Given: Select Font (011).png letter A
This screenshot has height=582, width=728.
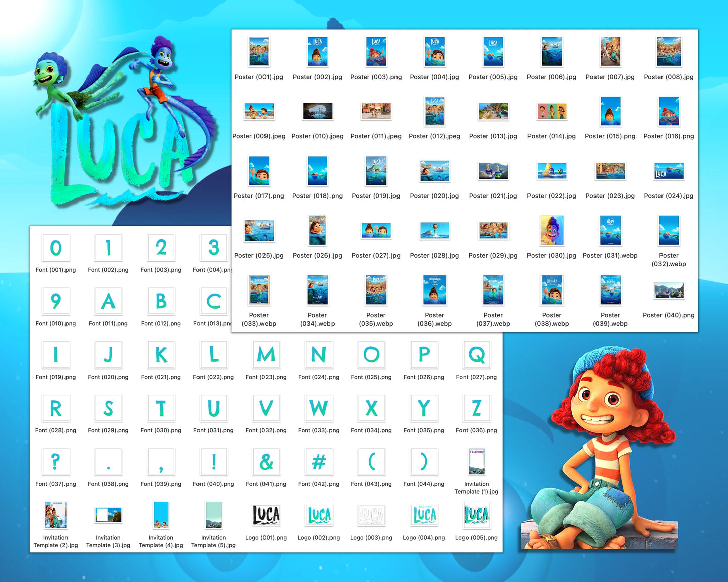Looking at the screenshot, I should coord(108,302).
